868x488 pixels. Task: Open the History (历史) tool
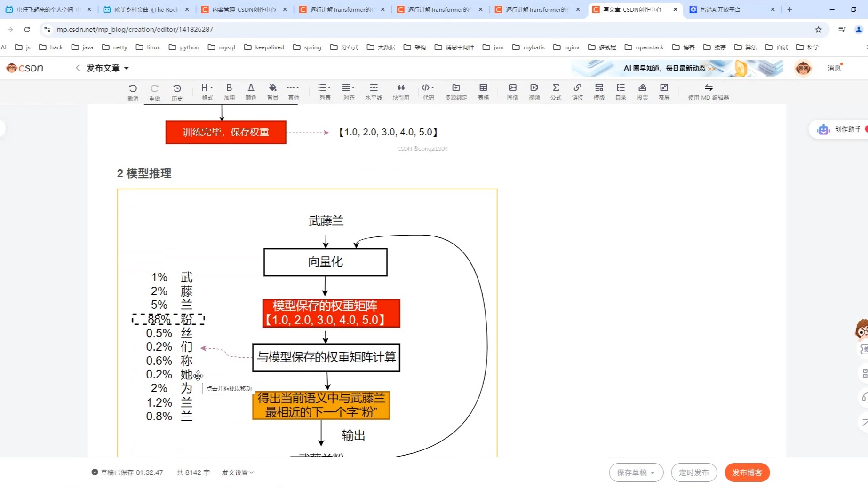pos(177,92)
